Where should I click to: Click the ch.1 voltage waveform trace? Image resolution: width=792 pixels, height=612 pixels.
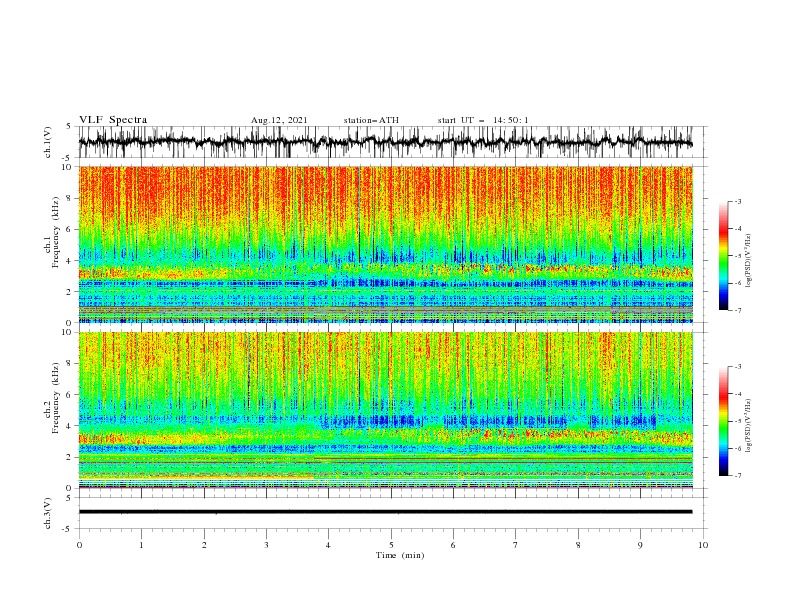[385, 142]
